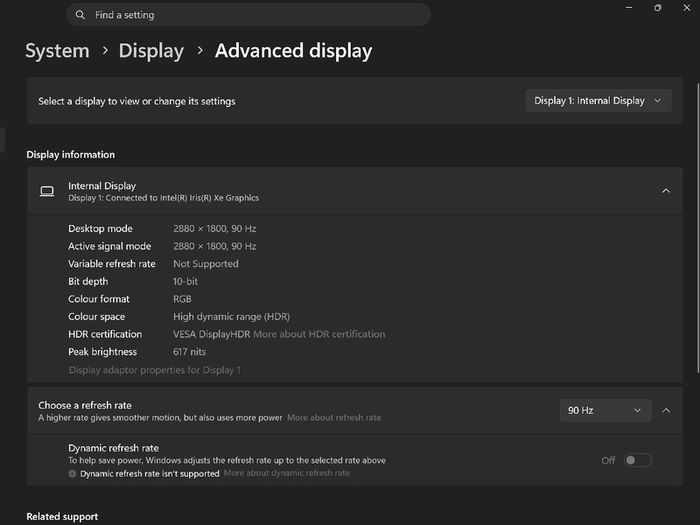
Task: Click the search magnifier icon
Action: click(80, 15)
